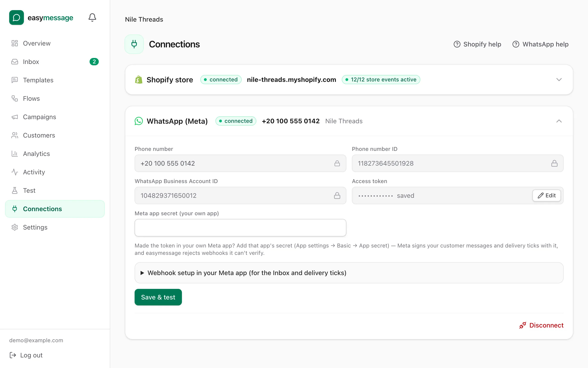The width and height of the screenshot is (588, 368).
Task: Click the Phone number ID value 118273645501928
Action: point(386,163)
